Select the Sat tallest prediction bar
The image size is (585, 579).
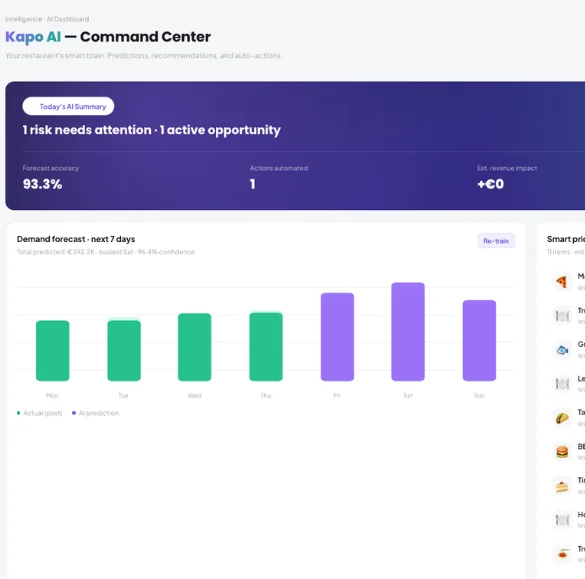pos(408,332)
